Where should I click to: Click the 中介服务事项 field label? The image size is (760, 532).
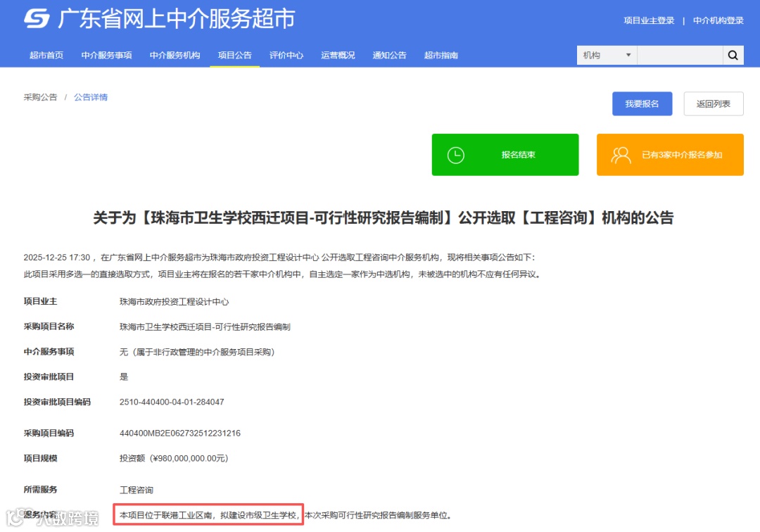point(49,352)
